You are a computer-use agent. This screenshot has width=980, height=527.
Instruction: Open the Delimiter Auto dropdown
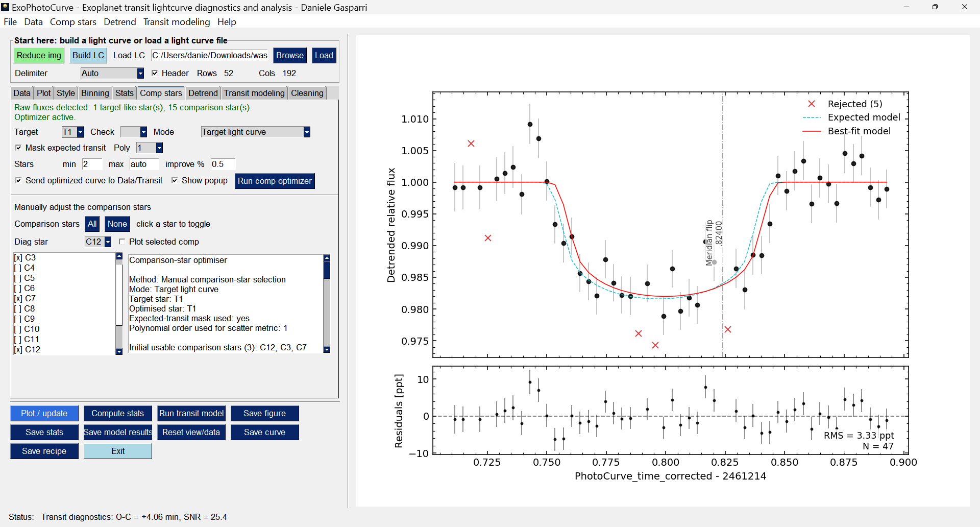point(112,73)
